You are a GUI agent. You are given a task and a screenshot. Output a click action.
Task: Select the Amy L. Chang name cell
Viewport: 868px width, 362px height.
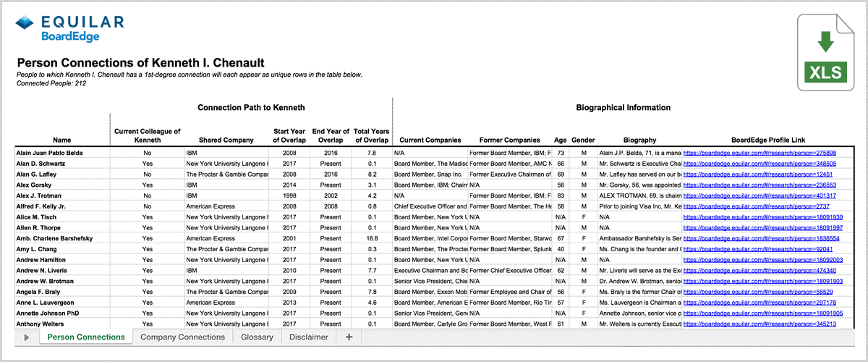(62, 249)
